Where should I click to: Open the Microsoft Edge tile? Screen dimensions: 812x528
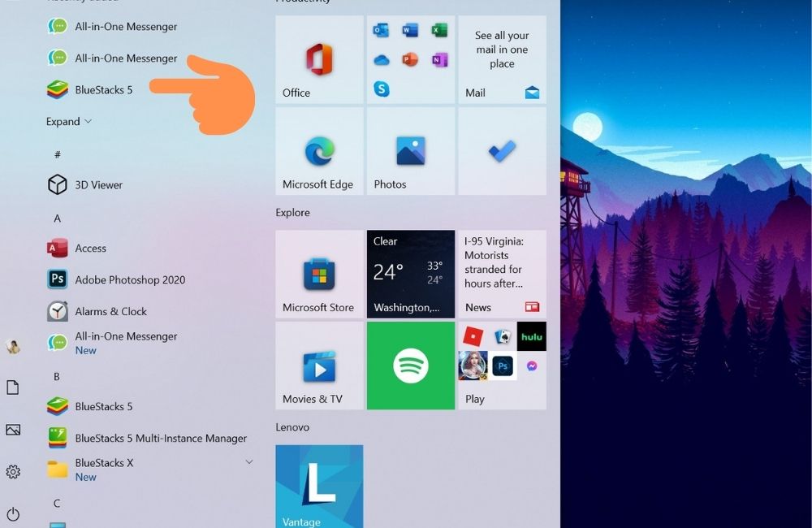[x=319, y=151]
